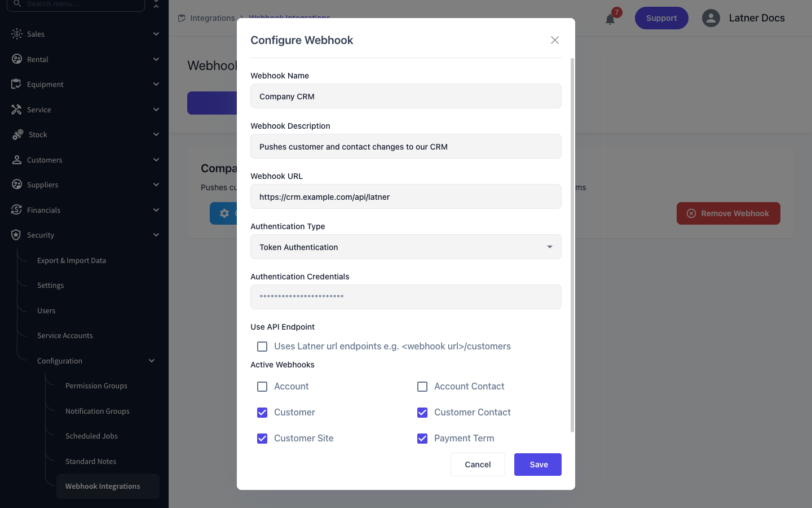
Task: Click the Customers person icon
Action: tap(17, 160)
